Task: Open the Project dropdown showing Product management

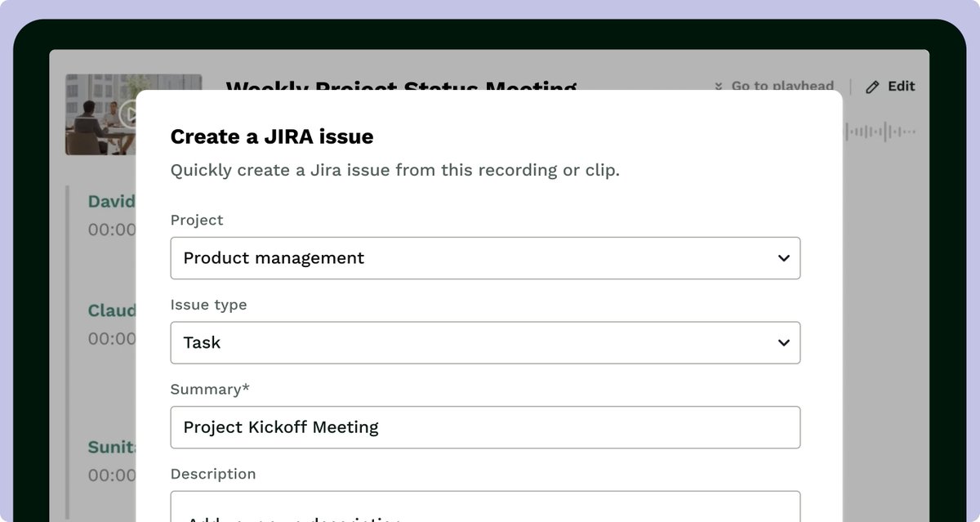Action: (x=485, y=258)
